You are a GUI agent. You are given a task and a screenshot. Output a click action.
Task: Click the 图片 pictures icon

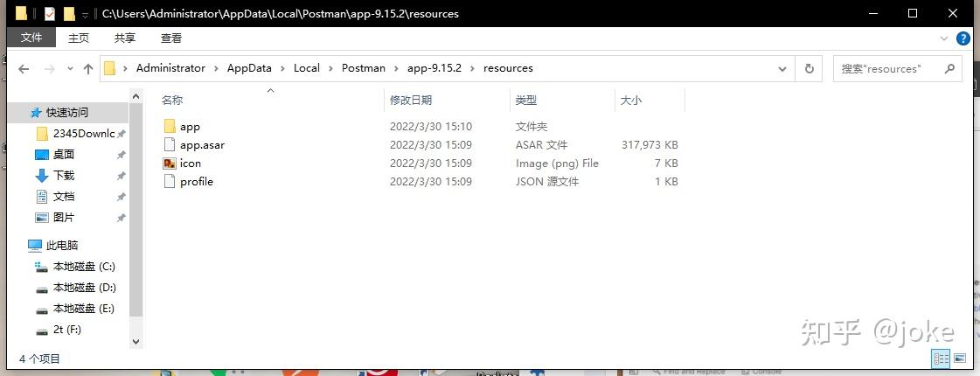(41, 218)
